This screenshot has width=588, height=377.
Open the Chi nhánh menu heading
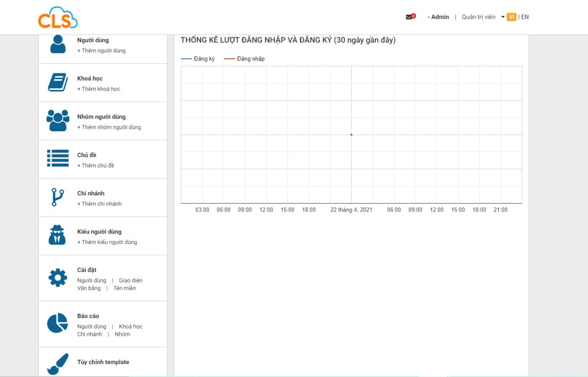91,193
